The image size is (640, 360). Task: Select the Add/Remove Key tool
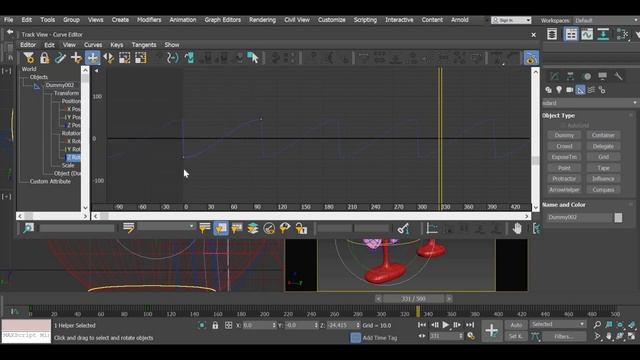[x=76, y=58]
